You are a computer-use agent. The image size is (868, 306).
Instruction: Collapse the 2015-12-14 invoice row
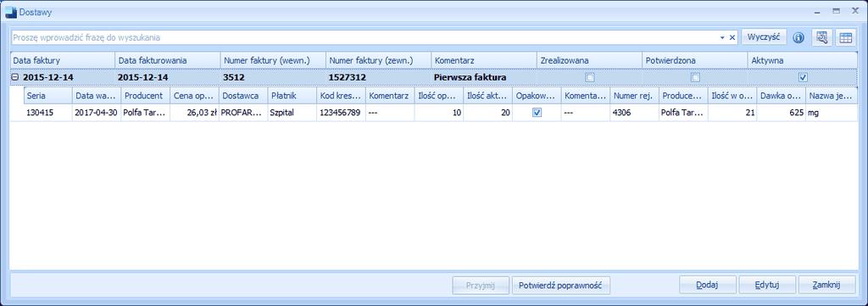15,78
